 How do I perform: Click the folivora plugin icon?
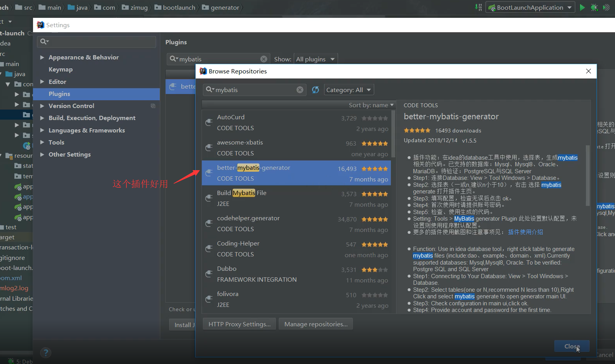(x=209, y=299)
